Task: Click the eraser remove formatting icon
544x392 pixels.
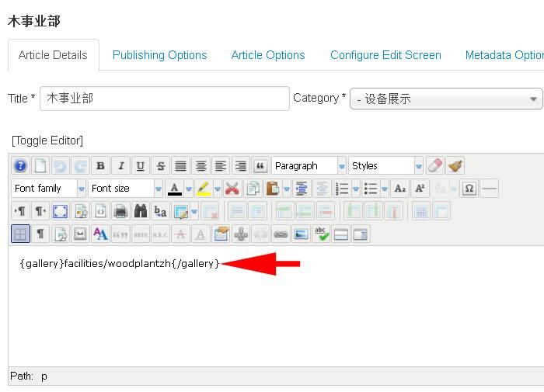Action: [x=435, y=165]
